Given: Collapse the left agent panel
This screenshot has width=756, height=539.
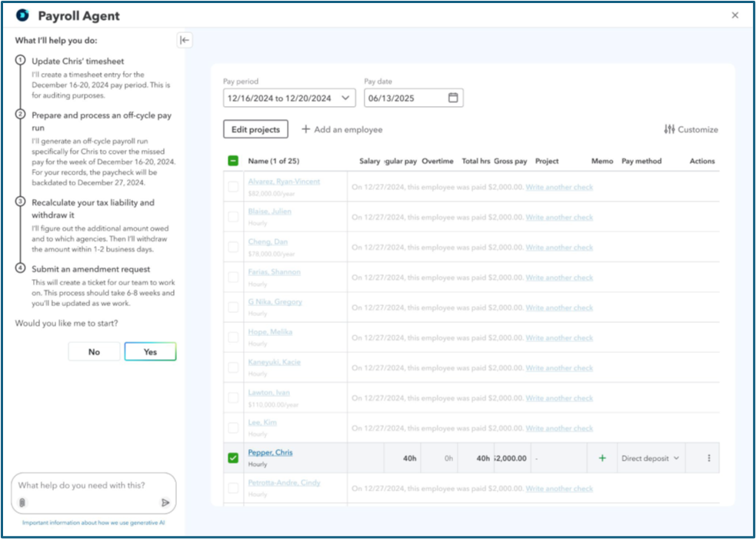Looking at the screenshot, I should (x=185, y=41).
